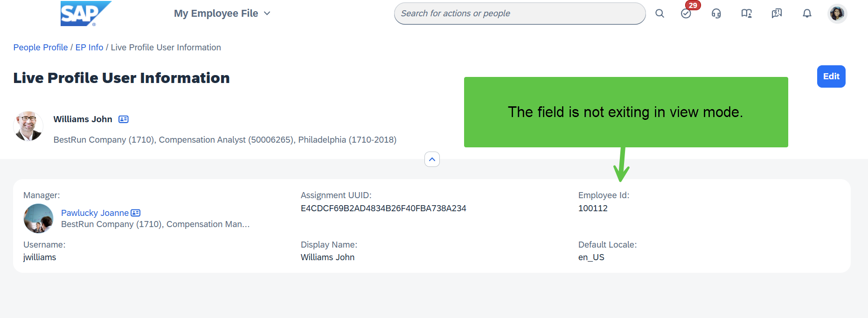Open the learning book icon in header
Image resolution: width=868 pixels, height=318 pixels.
[x=747, y=14]
